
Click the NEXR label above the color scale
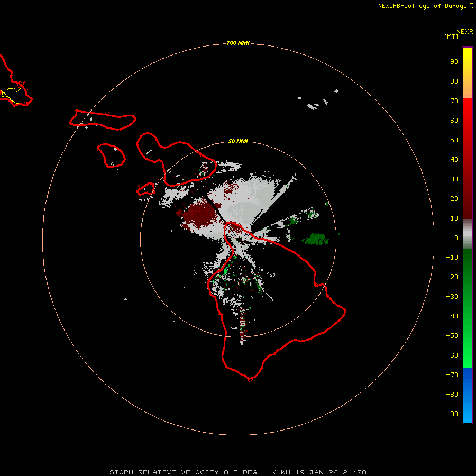(465, 32)
